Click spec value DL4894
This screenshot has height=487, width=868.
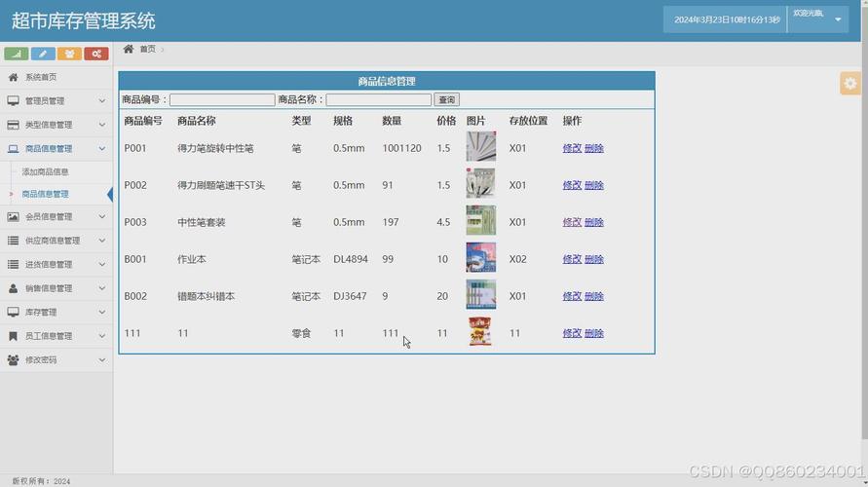[351, 259]
